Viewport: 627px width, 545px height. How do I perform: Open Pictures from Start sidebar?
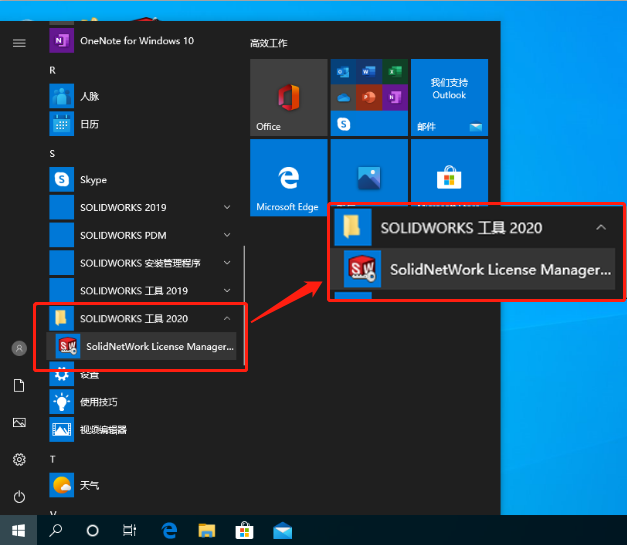coord(19,423)
